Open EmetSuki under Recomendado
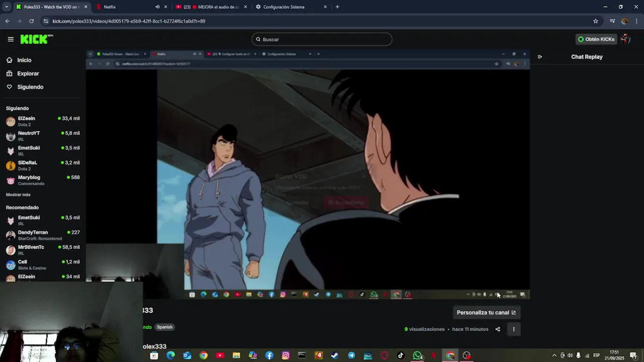The image size is (644, 362). (x=42, y=220)
